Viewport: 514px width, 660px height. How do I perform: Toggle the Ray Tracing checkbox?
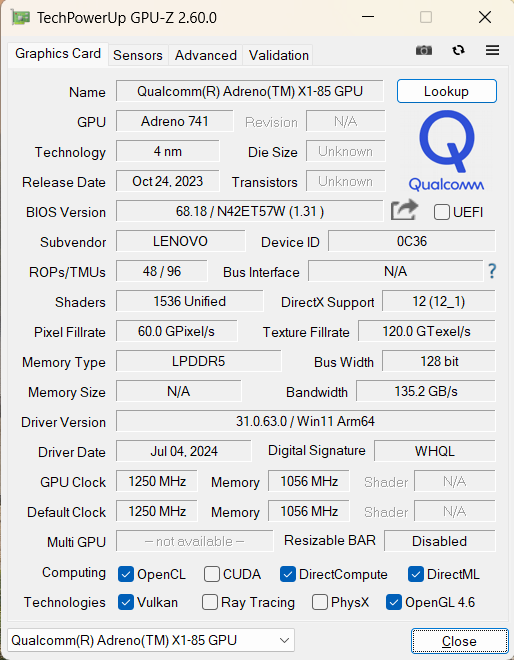[210, 602]
